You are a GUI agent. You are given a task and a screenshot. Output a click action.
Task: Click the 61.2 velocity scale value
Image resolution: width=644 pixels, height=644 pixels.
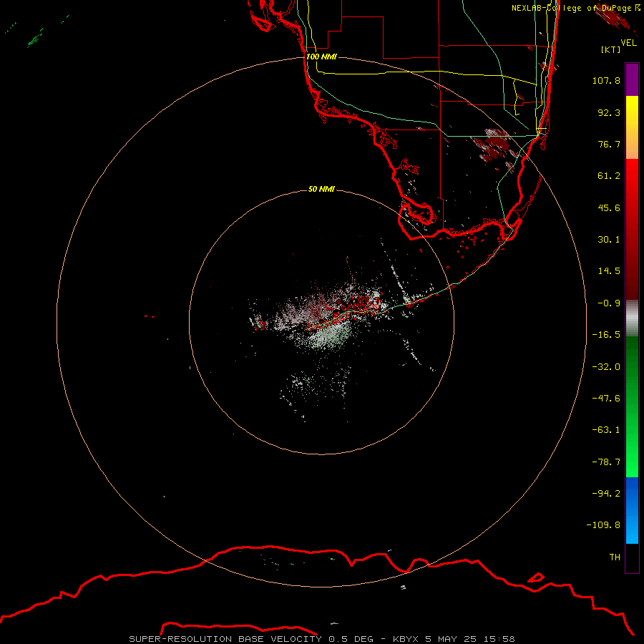(609, 176)
